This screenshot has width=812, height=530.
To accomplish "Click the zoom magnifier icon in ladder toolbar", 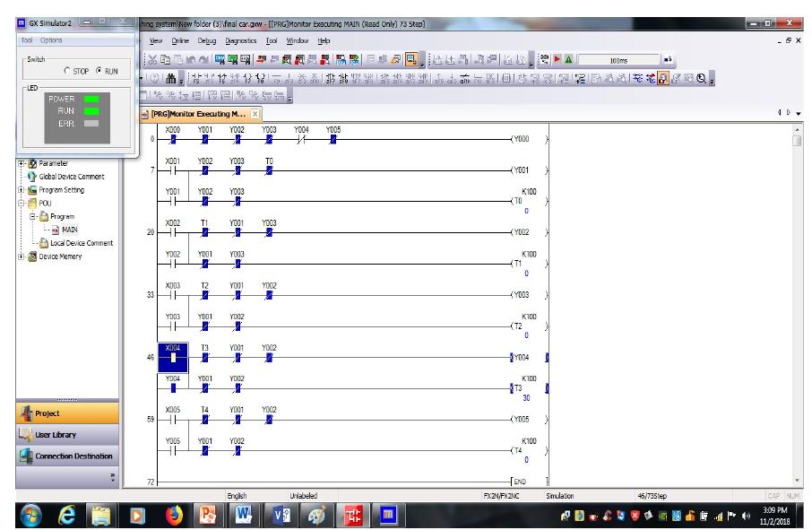I will (701, 78).
